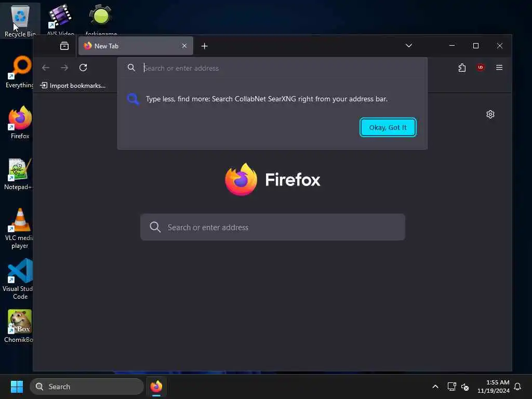Viewport: 532px width, 399px height.
Task: Close the New Tab tab
Action: coord(184,46)
